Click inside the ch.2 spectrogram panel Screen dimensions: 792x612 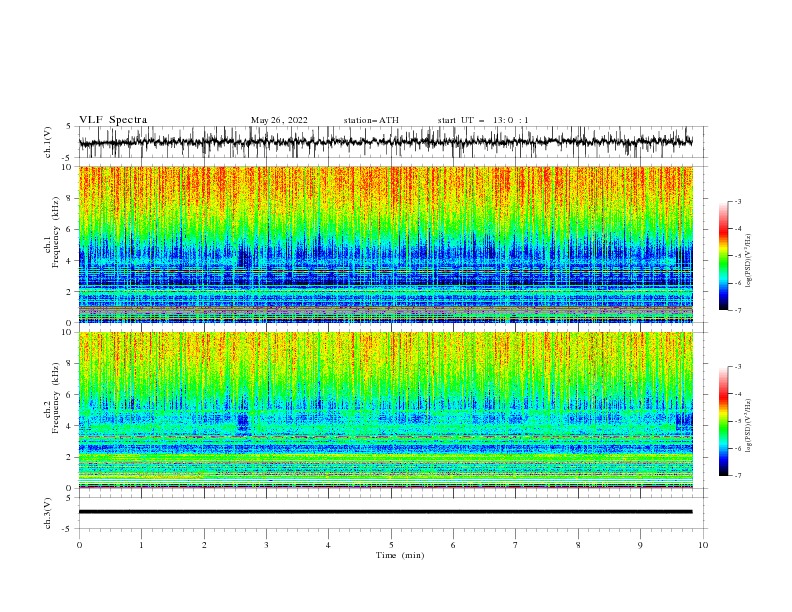coord(386,410)
